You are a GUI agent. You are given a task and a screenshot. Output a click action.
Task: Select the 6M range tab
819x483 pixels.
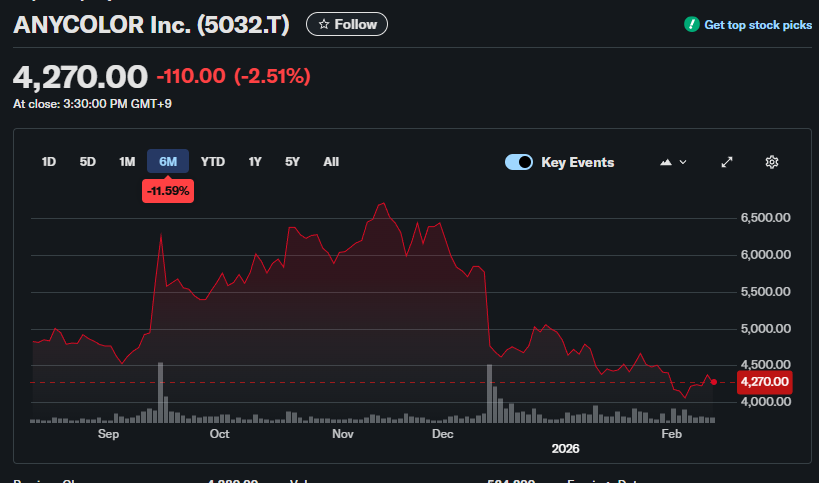[x=168, y=161]
